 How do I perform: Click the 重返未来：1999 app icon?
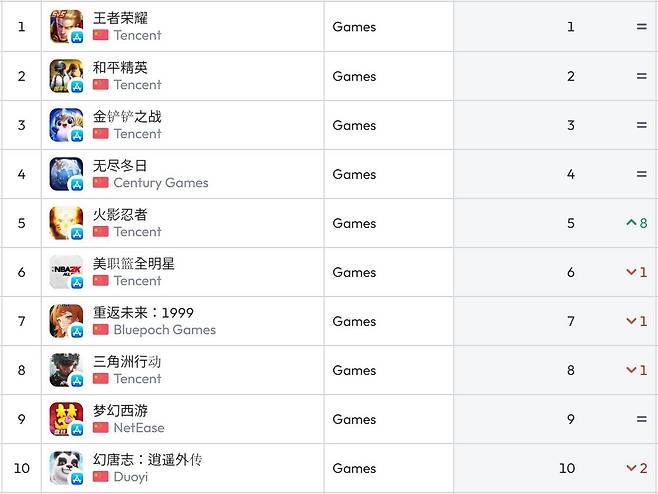(66, 321)
